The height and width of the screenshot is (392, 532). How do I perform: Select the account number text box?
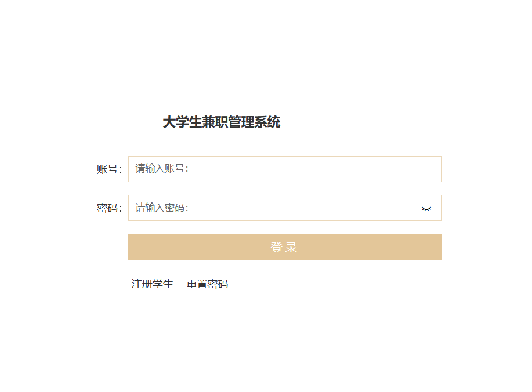coord(285,169)
